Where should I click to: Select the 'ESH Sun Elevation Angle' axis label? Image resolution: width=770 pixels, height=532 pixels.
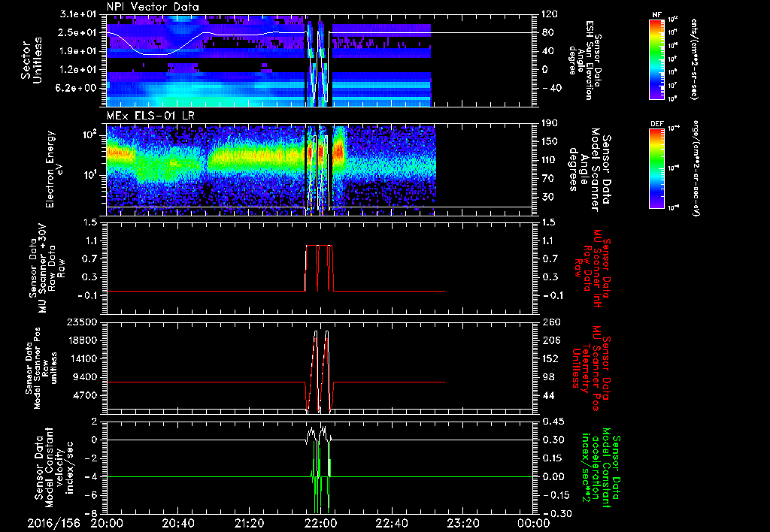point(585,60)
